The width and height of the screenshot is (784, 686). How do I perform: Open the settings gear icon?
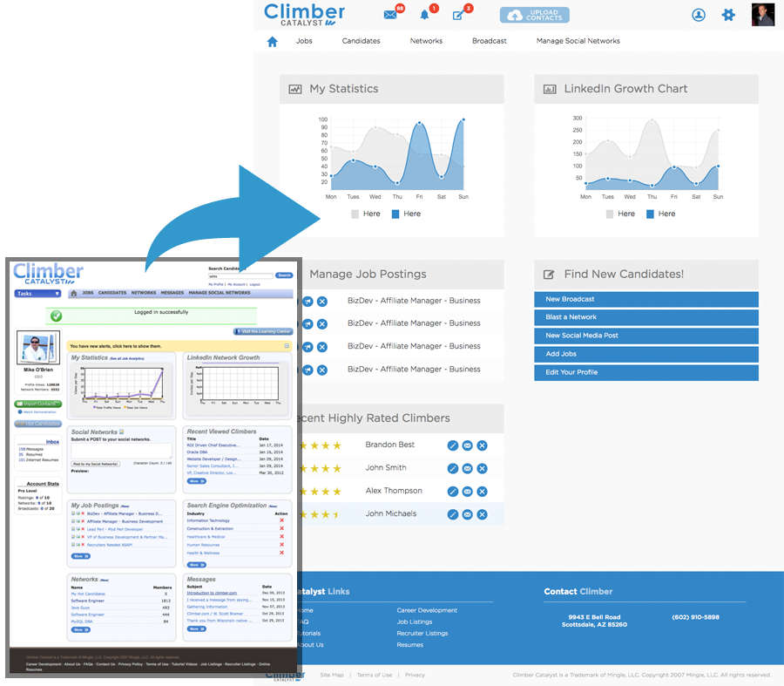[728, 15]
